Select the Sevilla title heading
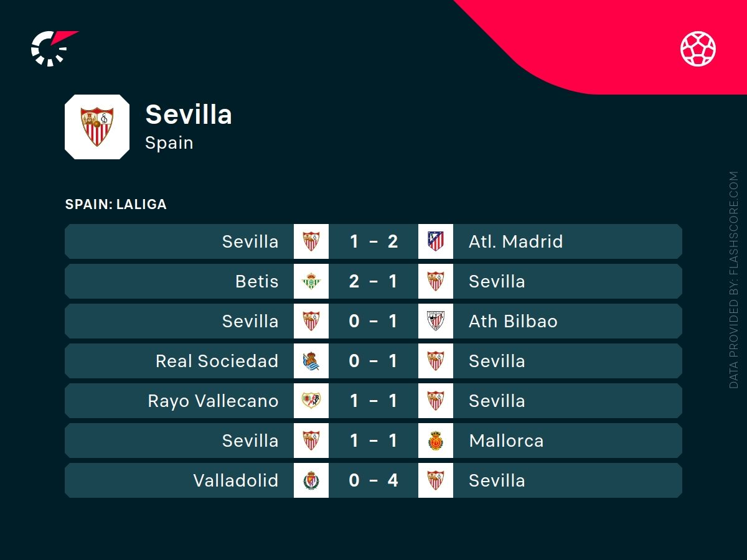 (x=188, y=114)
